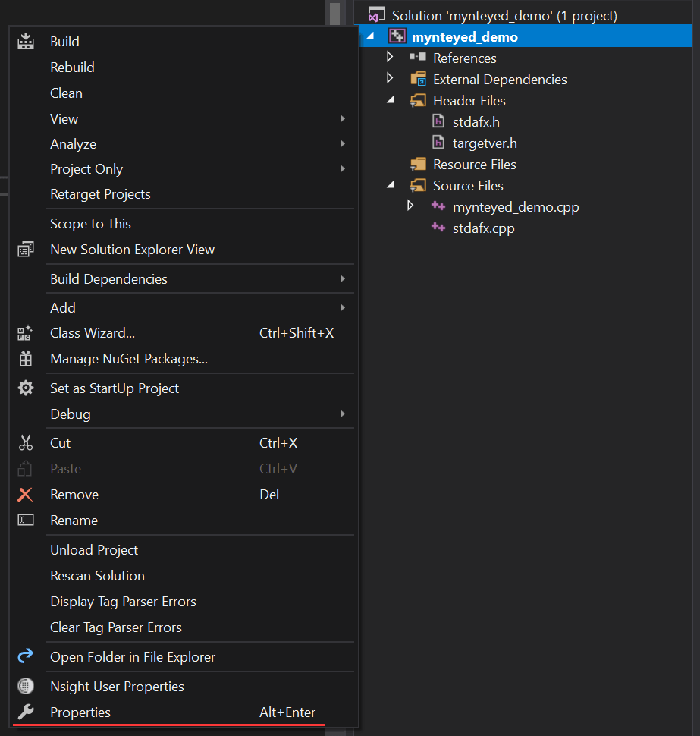Click the Manage NuGet Packages gift icon
The width and height of the screenshot is (700, 736).
[26, 359]
